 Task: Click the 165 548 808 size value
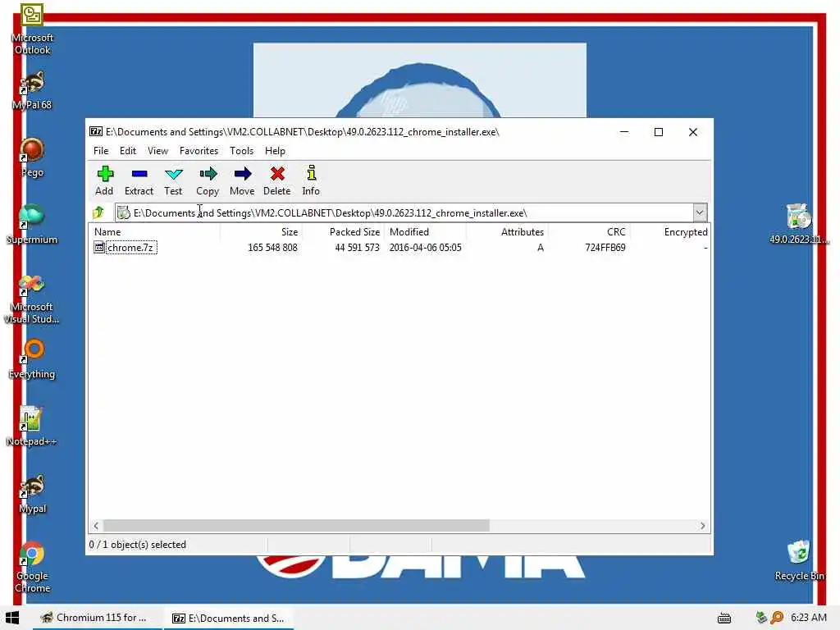[x=272, y=248]
